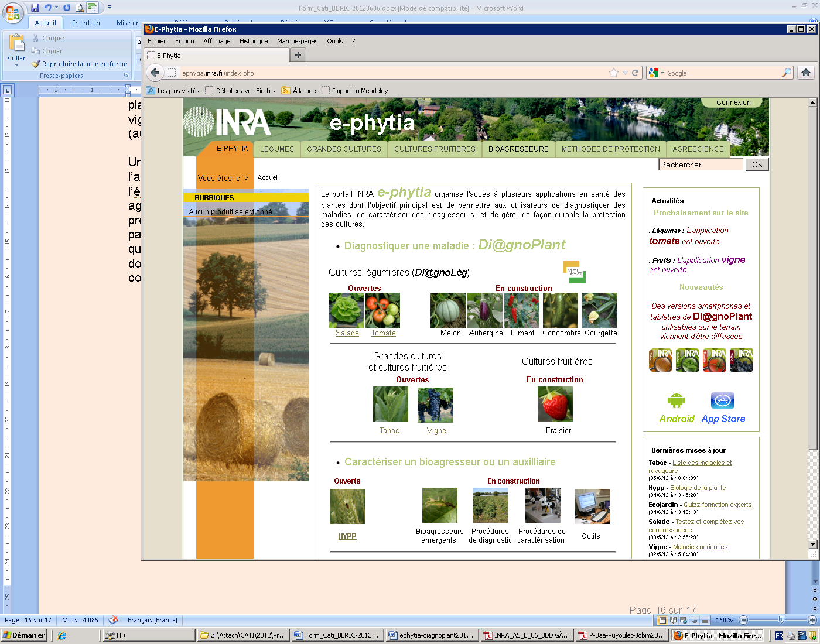Screen dimensions: 820x644
Task: Open the undo history dropdown arrow in Word
Action: coord(56,8)
